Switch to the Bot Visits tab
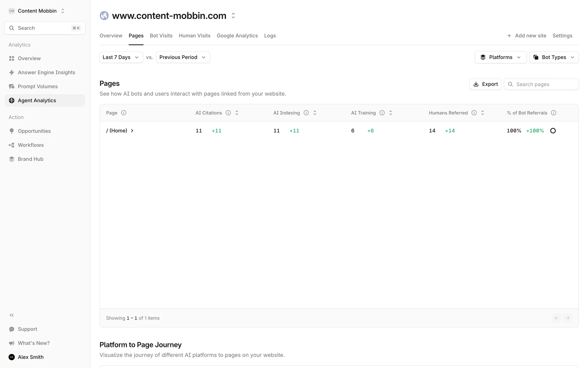The image size is (588, 368). 161,36
